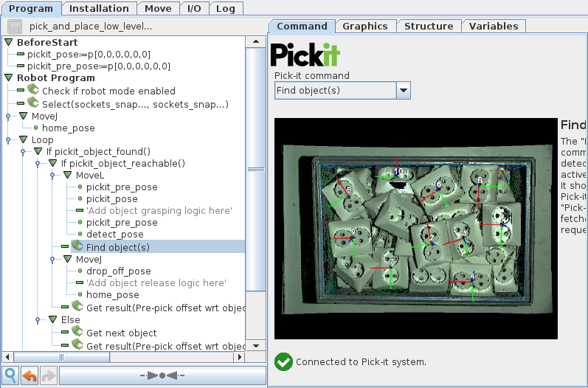The image size is (588, 388).
Task: Collapse the Else node
Action: (53, 320)
